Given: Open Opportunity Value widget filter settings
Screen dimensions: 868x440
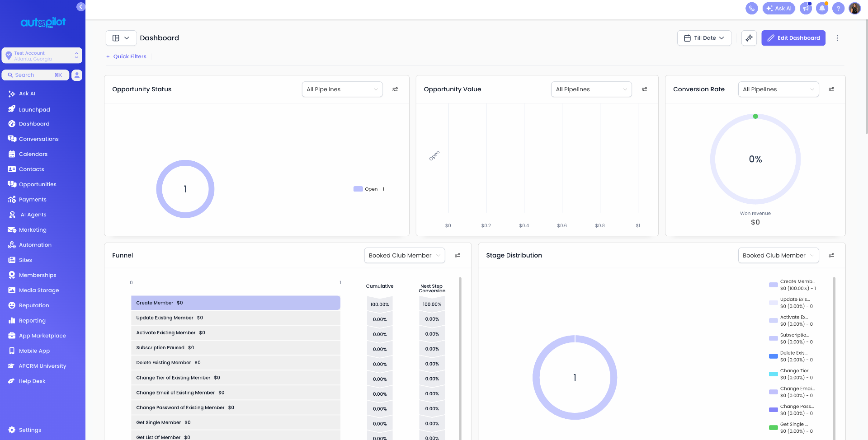Looking at the screenshot, I should 644,89.
